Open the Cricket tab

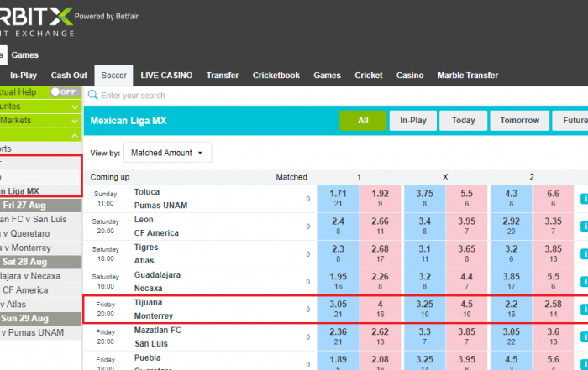click(369, 76)
